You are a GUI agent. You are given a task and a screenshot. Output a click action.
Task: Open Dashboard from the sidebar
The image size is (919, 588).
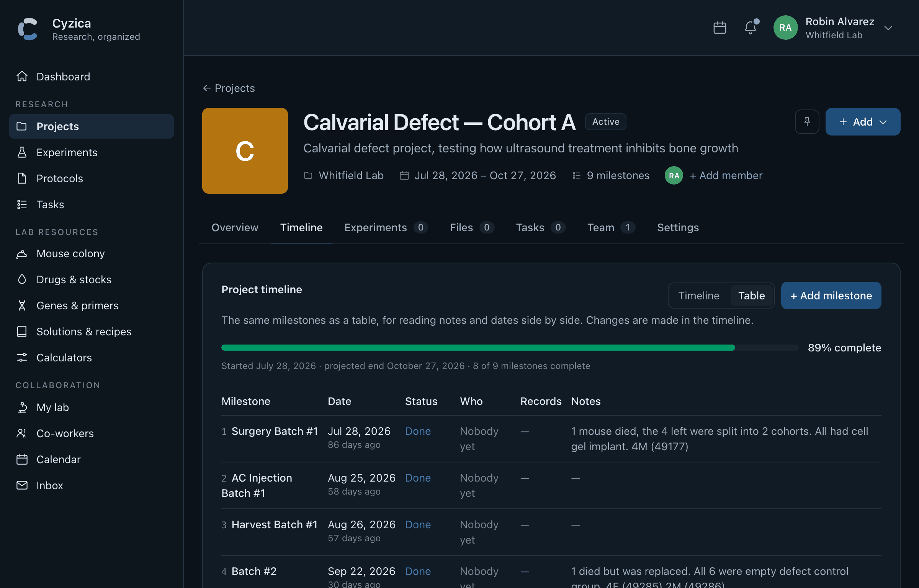coord(91,77)
